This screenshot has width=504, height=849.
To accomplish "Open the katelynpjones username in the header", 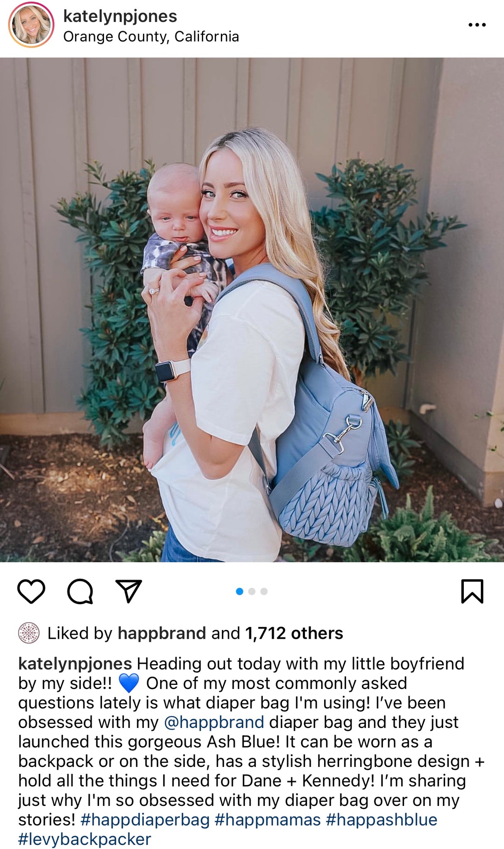I will 120,16.
